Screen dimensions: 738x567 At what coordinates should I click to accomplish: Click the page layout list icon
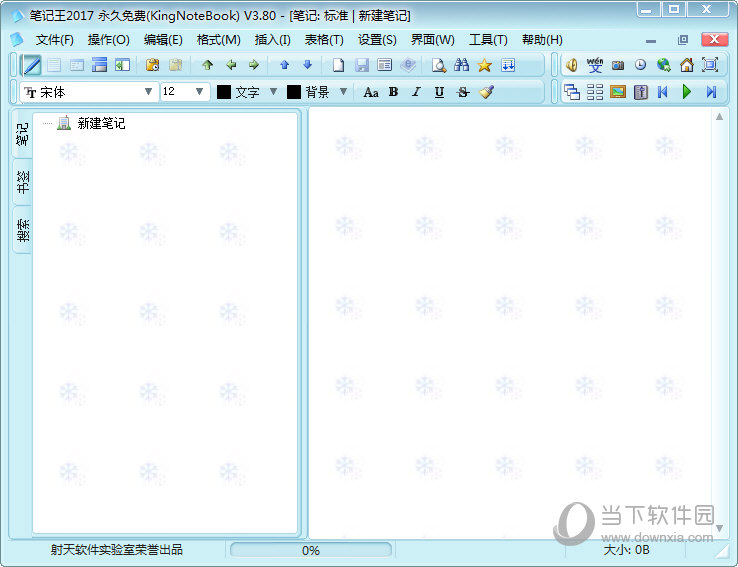pos(385,65)
